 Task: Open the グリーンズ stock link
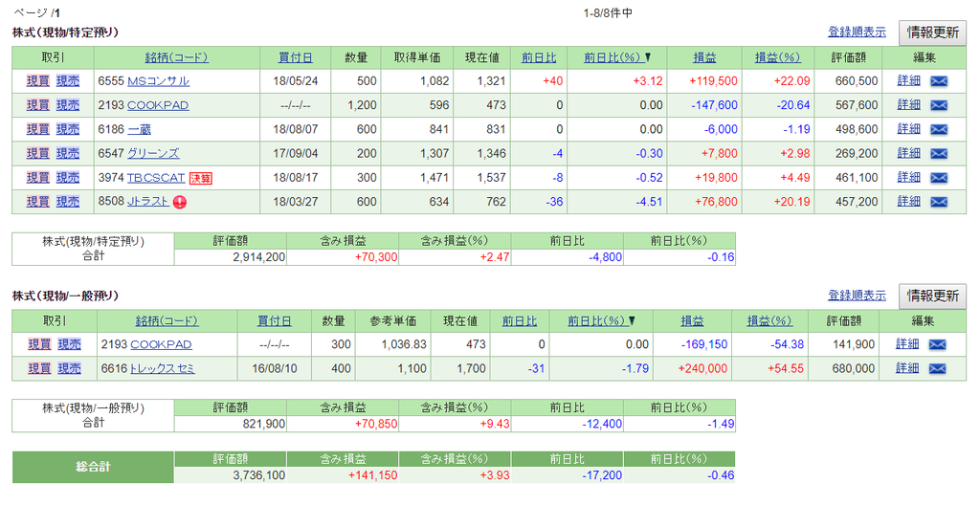click(153, 154)
